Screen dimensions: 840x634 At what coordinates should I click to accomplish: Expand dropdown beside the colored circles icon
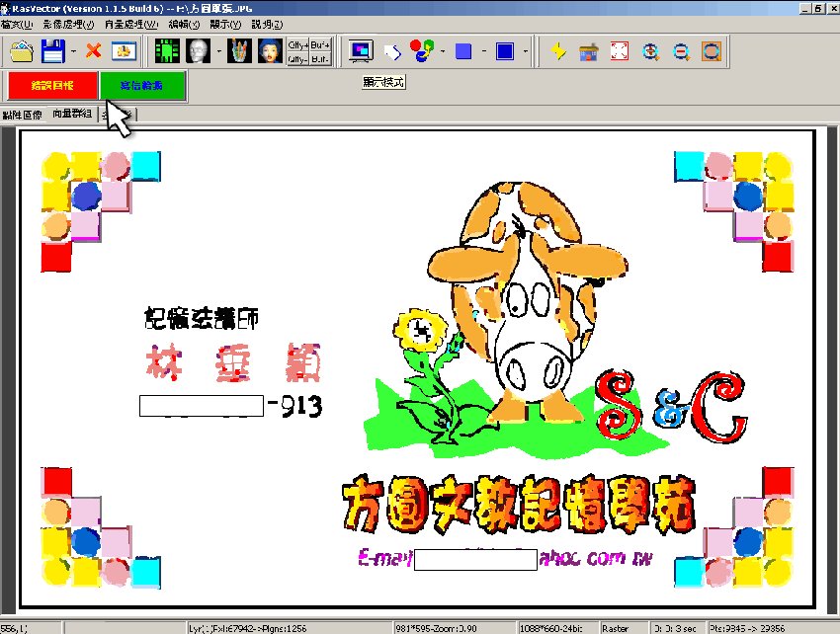[x=442, y=52]
